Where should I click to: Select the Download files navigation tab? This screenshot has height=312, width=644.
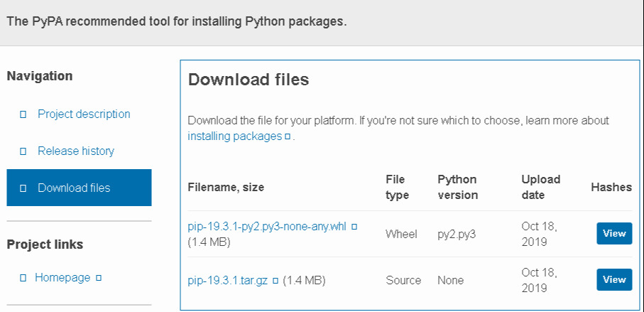[74, 188]
